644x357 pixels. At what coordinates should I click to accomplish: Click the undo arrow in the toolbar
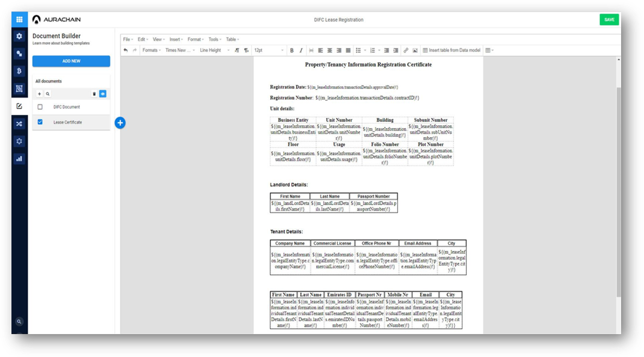126,50
